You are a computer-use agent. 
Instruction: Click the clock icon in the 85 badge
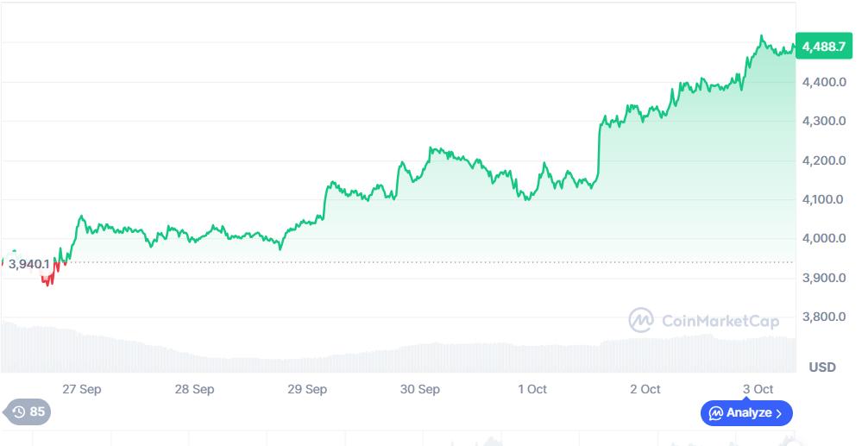[x=19, y=411]
